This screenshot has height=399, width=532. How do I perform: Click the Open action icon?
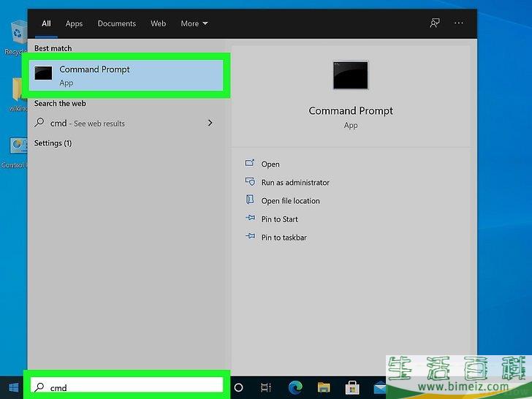(250, 163)
